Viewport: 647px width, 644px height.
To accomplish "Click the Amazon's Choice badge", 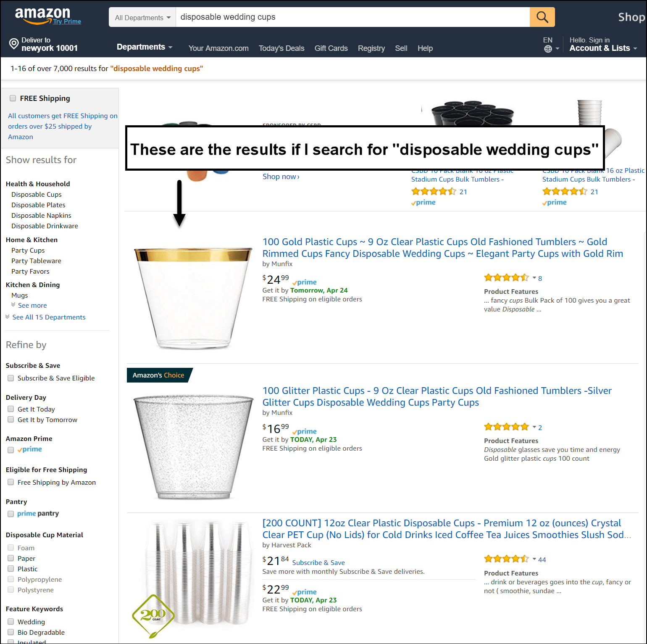I will point(158,375).
